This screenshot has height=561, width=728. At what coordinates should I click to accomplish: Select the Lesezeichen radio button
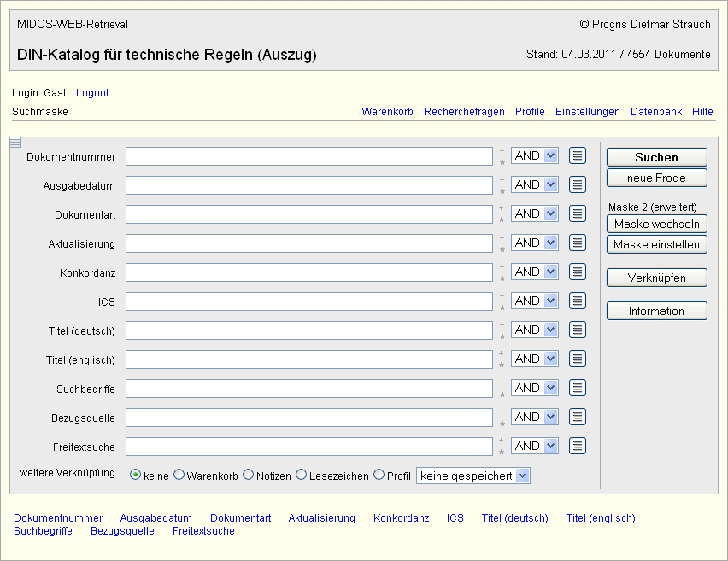(x=302, y=475)
